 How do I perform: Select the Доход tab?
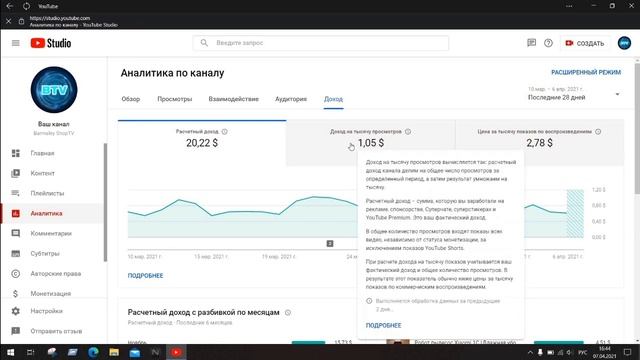tap(333, 99)
